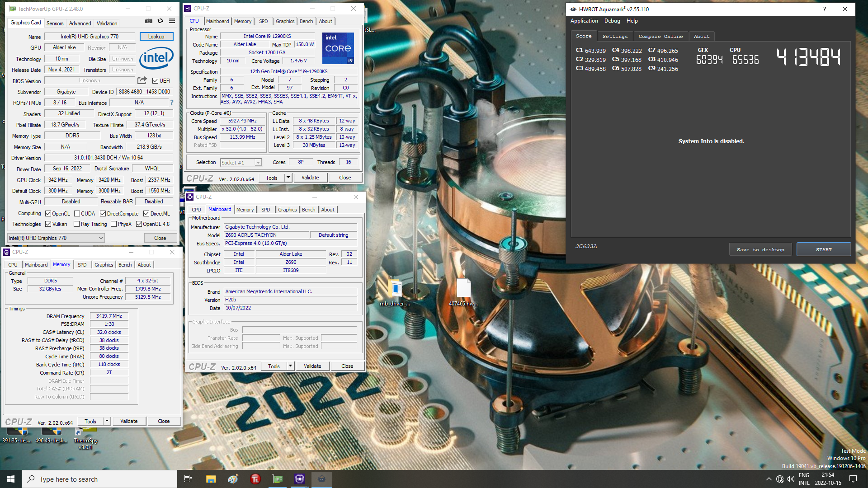Click the GPU-Z screenshot camera icon

coord(148,21)
